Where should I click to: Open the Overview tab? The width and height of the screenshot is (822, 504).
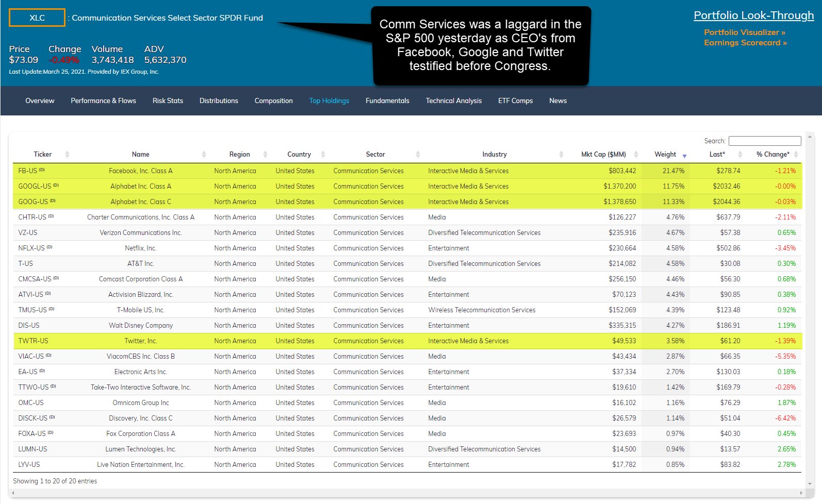click(40, 101)
